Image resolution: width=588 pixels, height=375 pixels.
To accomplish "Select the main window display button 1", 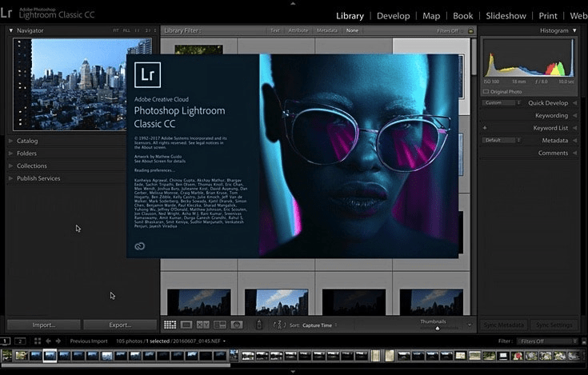I will pyautogui.click(x=6, y=341).
